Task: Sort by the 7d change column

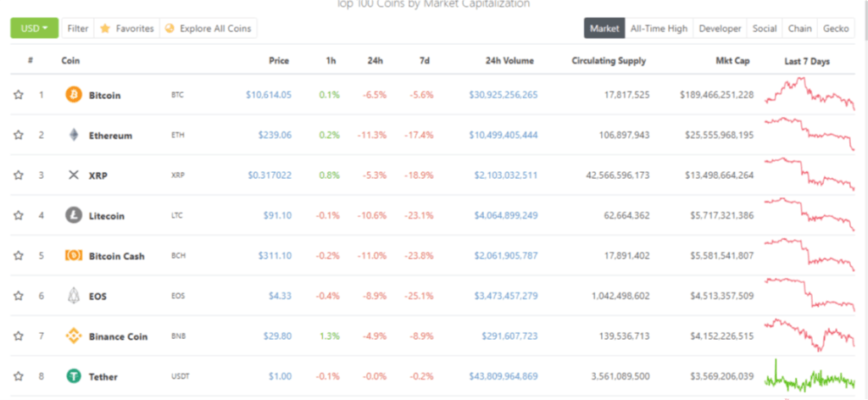Action: click(x=424, y=61)
